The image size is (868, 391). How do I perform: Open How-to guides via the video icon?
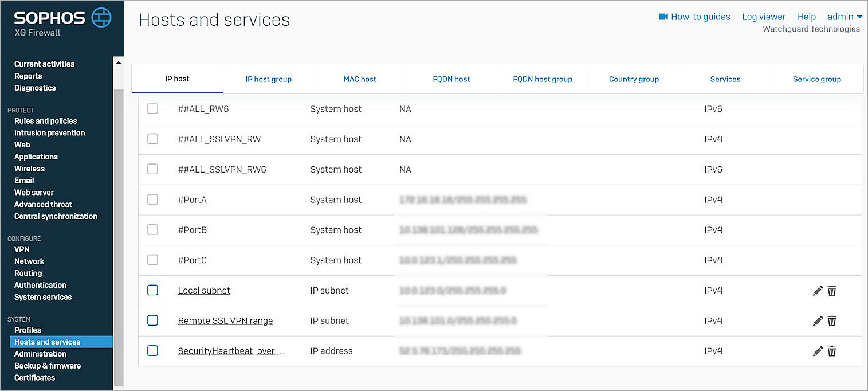663,17
